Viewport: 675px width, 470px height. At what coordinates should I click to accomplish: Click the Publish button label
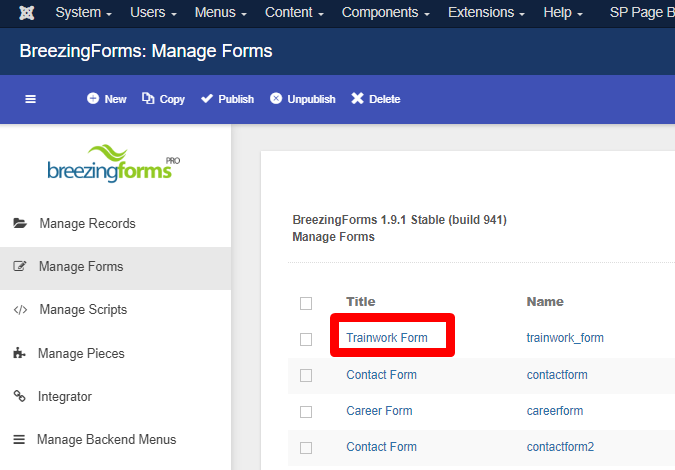[236, 99]
